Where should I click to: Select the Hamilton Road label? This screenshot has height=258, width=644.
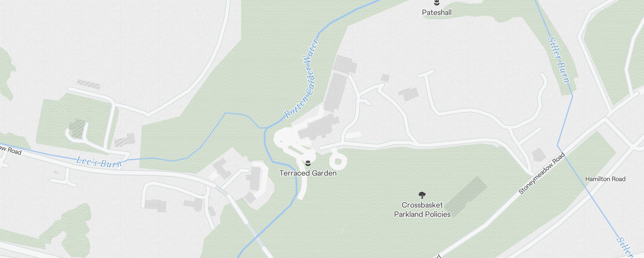click(605, 179)
